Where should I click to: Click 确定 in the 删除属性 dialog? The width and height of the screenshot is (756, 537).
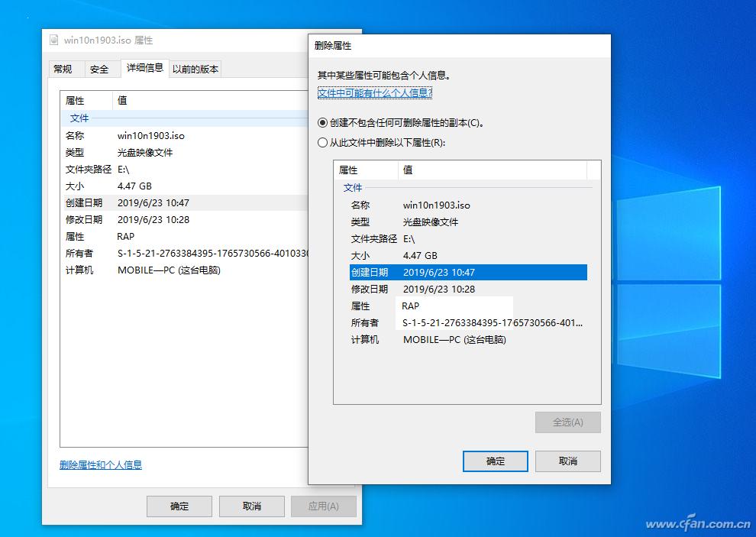click(495, 461)
